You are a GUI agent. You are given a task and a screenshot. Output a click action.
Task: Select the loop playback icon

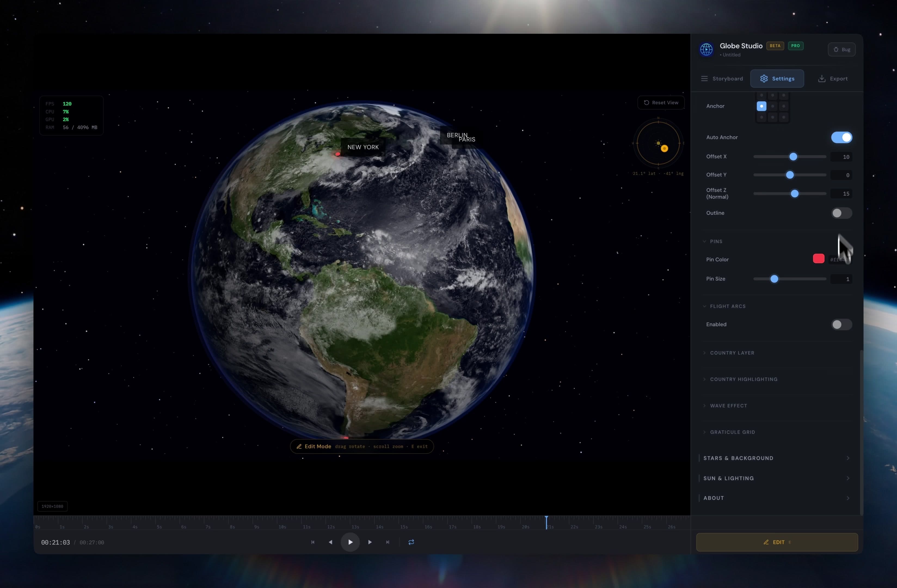click(x=411, y=542)
